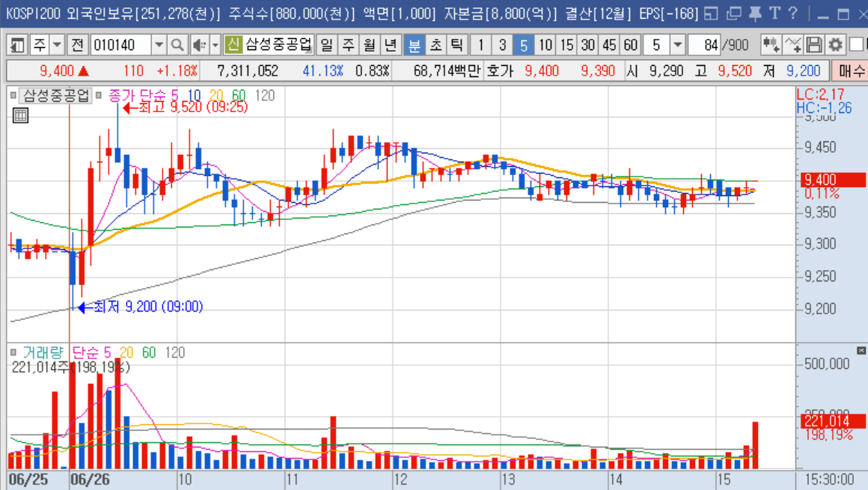
Task: Select the 년 yearly chart period
Action: (391, 45)
